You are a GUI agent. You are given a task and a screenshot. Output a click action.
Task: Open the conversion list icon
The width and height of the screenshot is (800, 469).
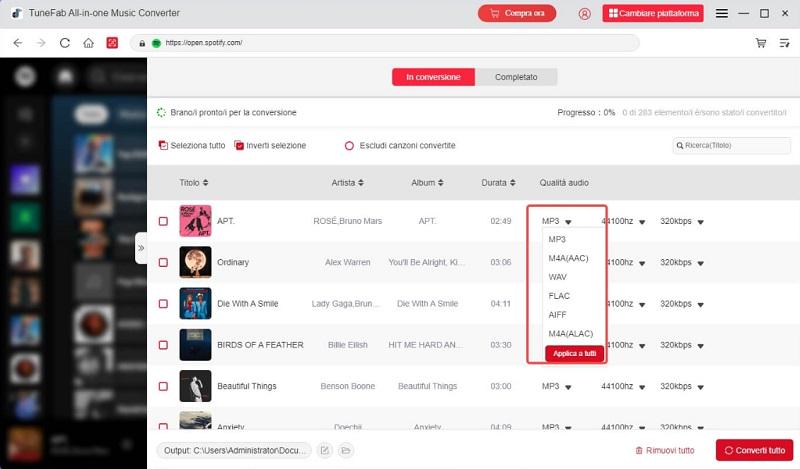pos(785,43)
